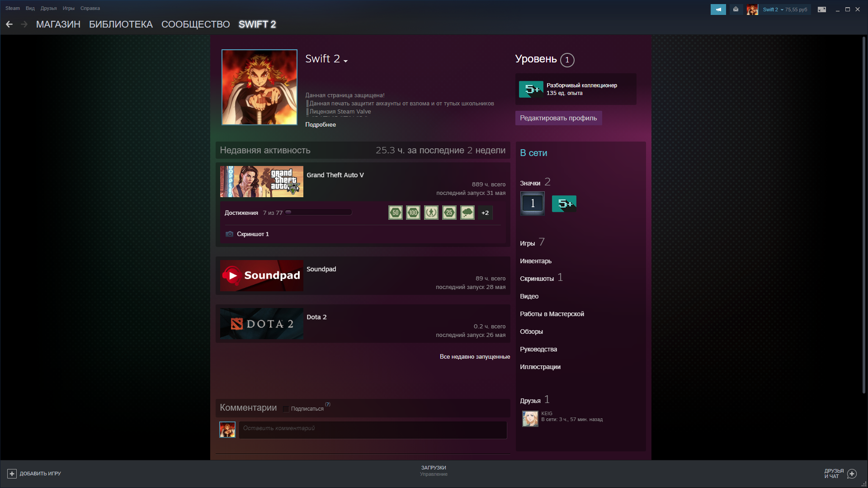Open the Иллюстрации link

pyautogui.click(x=540, y=367)
